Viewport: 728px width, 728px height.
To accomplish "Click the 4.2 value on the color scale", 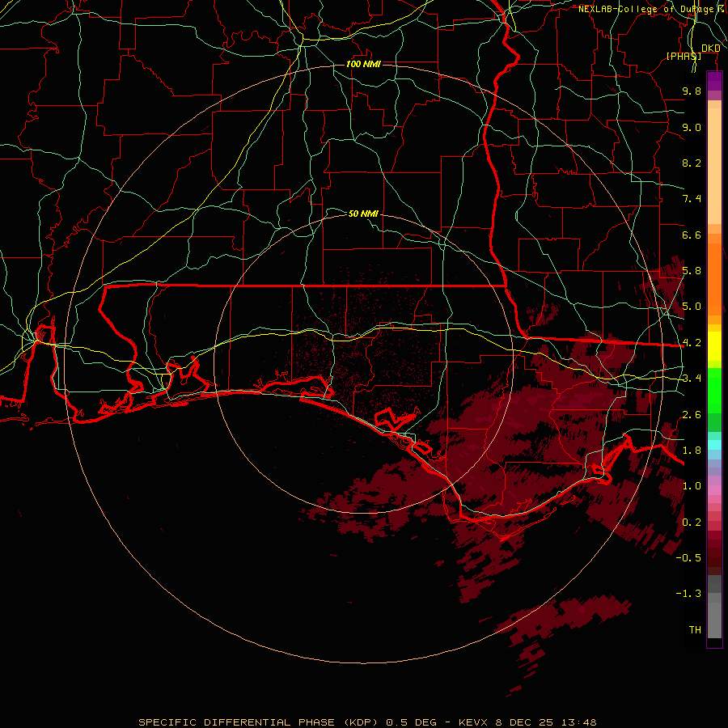I will (x=692, y=343).
